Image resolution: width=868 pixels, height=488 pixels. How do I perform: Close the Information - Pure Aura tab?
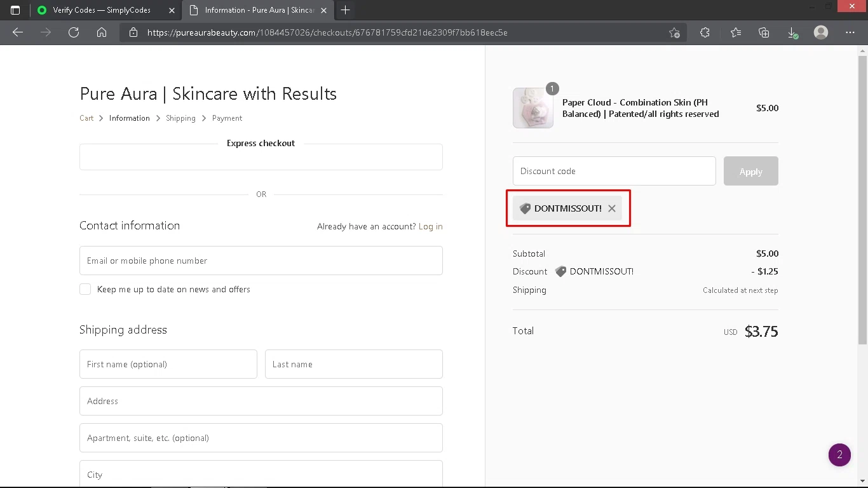tap(325, 10)
